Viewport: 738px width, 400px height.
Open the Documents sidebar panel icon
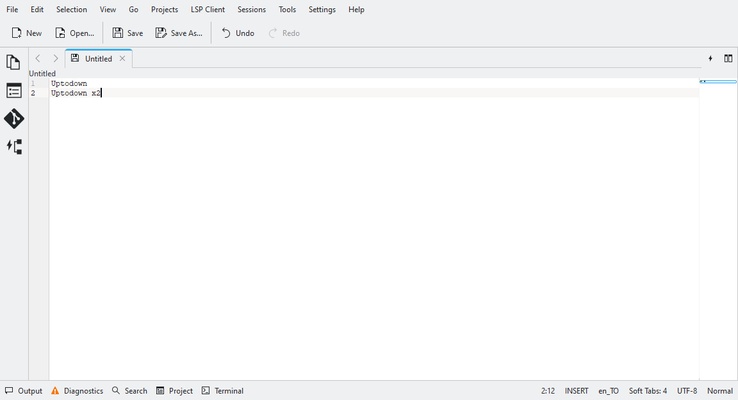pos(14,62)
